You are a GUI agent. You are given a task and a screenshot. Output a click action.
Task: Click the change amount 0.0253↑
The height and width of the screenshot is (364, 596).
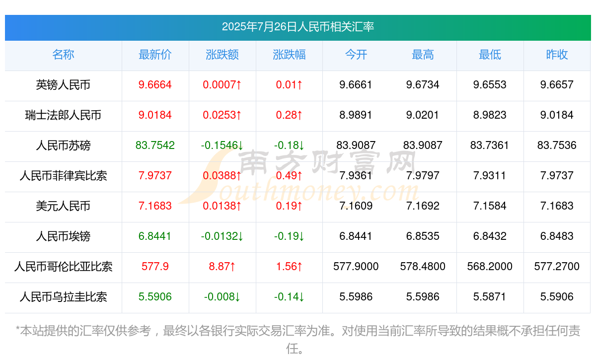pyautogui.click(x=223, y=115)
